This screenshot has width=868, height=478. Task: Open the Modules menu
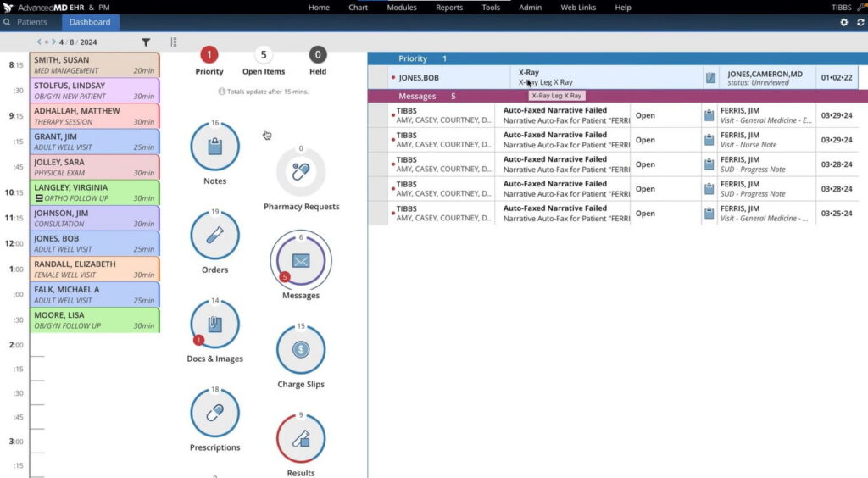click(x=401, y=7)
